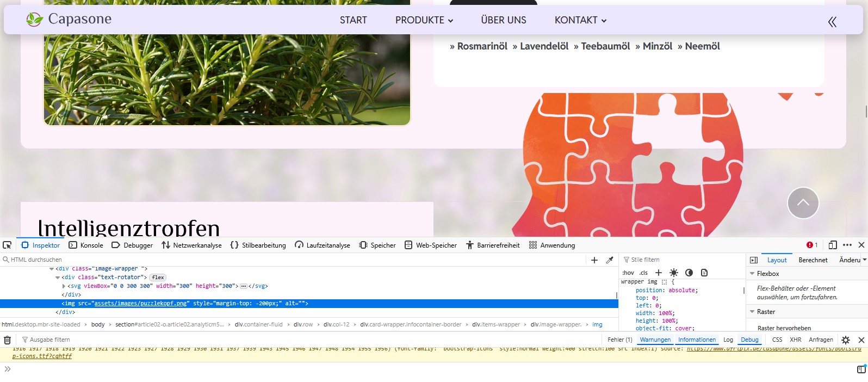The height and width of the screenshot is (382, 868).
Task: Switch to the Debugger tab
Action: tap(132, 245)
